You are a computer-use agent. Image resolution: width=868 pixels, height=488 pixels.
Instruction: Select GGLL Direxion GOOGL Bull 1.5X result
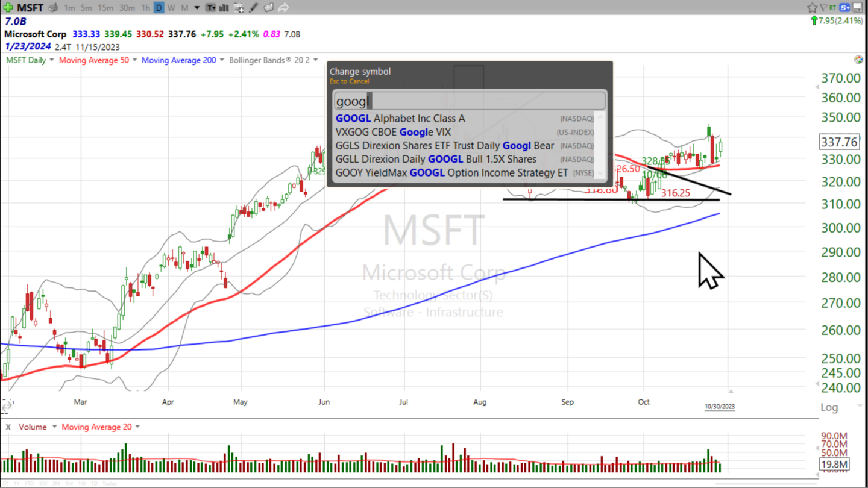tap(465, 159)
